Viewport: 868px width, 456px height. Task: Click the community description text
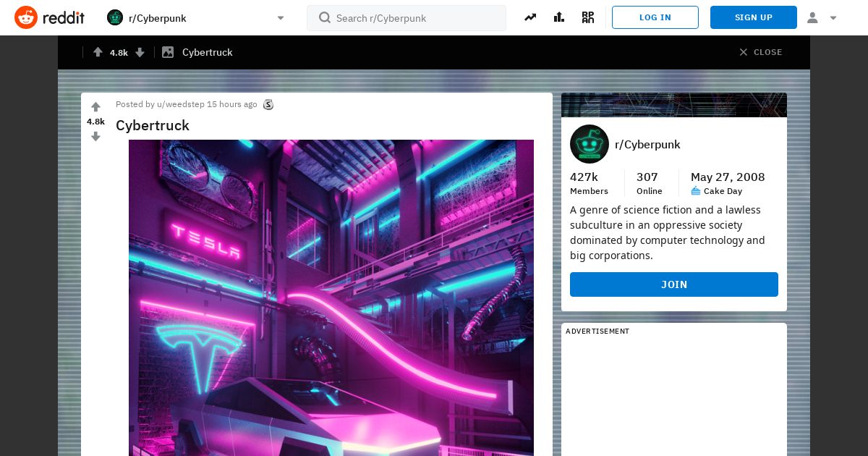point(667,232)
